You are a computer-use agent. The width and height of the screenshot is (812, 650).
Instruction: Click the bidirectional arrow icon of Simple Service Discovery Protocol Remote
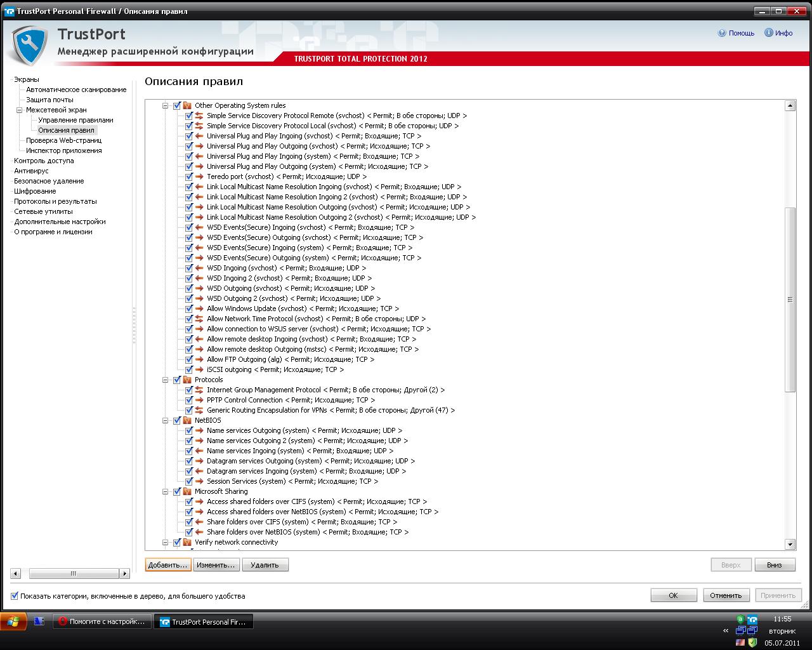point(199,116)
